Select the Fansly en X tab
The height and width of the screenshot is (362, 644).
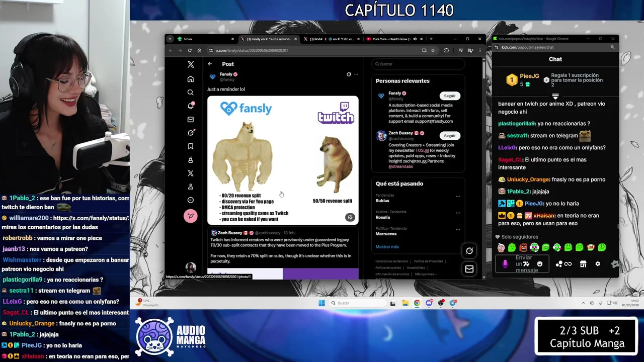coord(269,39)
